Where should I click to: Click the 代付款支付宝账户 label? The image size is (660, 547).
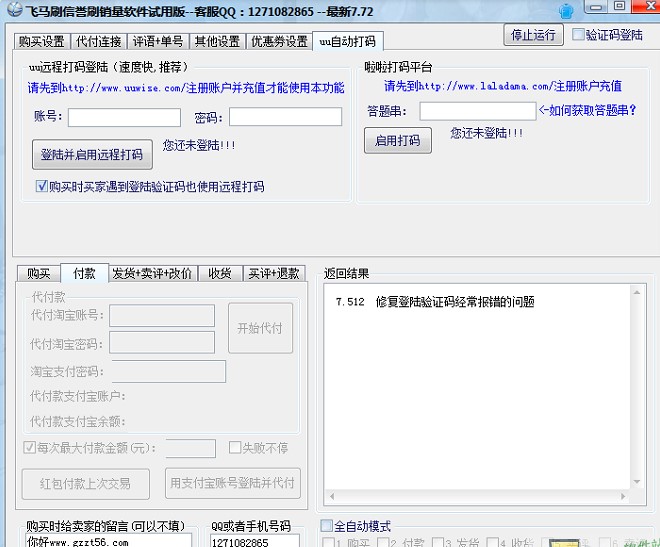[77, 396]
